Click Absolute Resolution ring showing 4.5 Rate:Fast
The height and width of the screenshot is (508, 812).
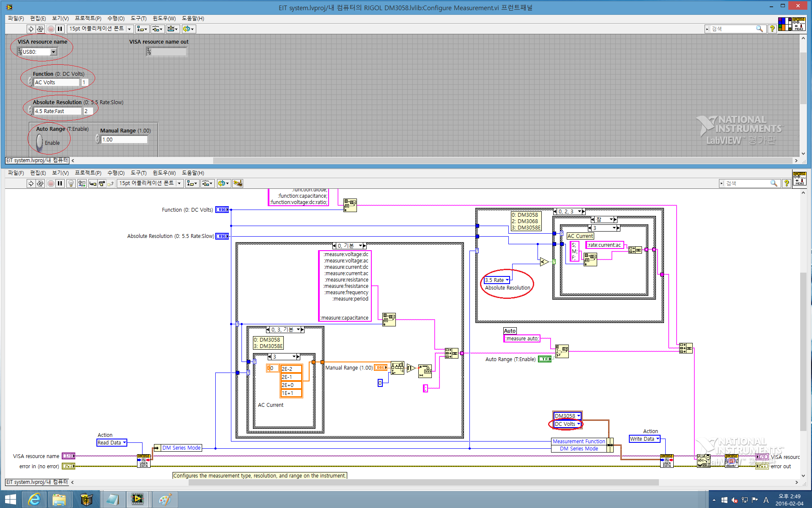click(58, 111)
